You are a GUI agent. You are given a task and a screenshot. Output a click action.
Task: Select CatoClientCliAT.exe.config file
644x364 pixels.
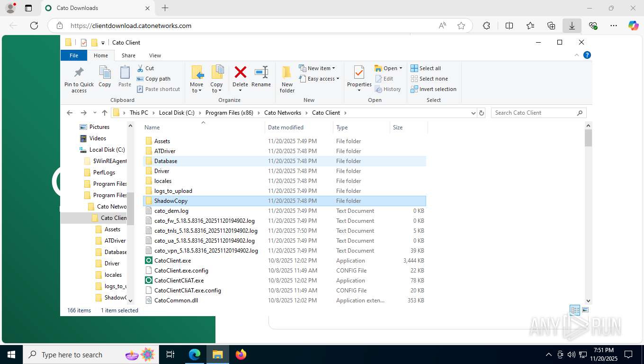pyautogui.click(x=285, y=291)
